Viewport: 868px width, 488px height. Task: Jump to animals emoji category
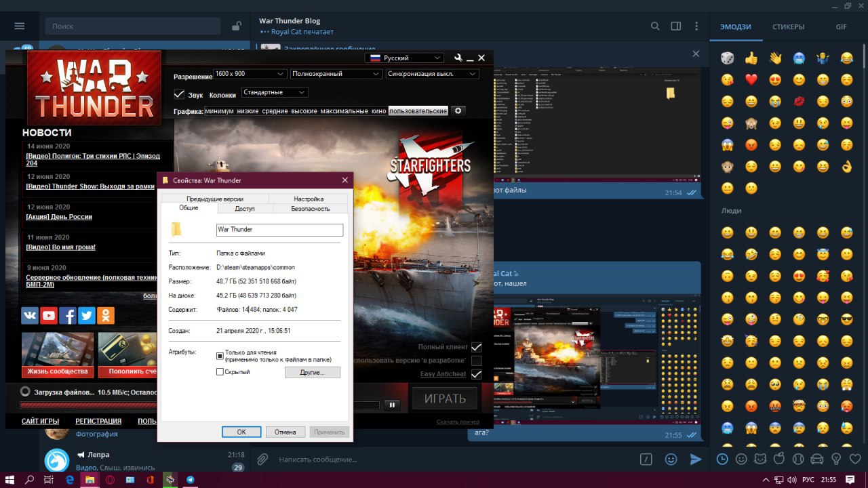(x=760, y=459)
